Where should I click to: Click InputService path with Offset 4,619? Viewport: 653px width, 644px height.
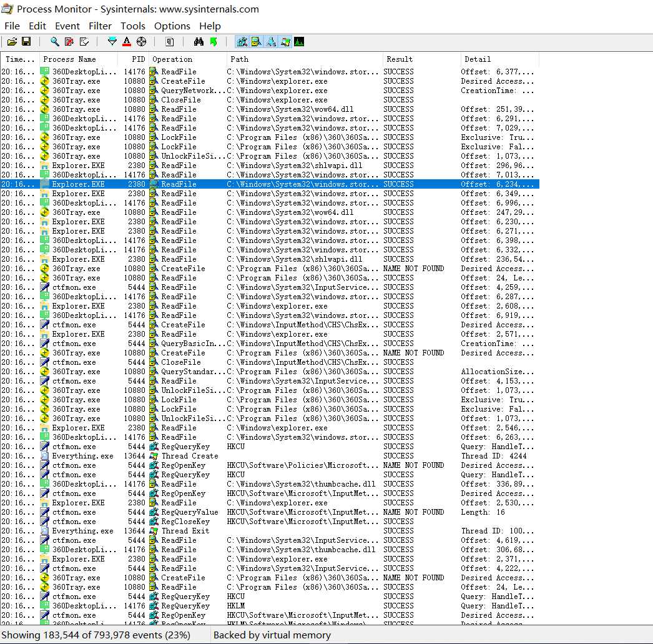pos(303,540)
